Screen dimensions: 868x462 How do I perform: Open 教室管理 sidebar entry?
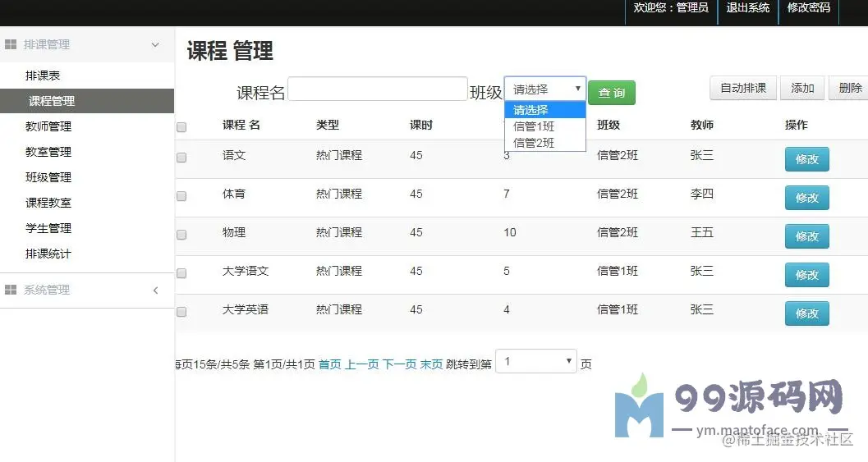[x=48, y=152]
